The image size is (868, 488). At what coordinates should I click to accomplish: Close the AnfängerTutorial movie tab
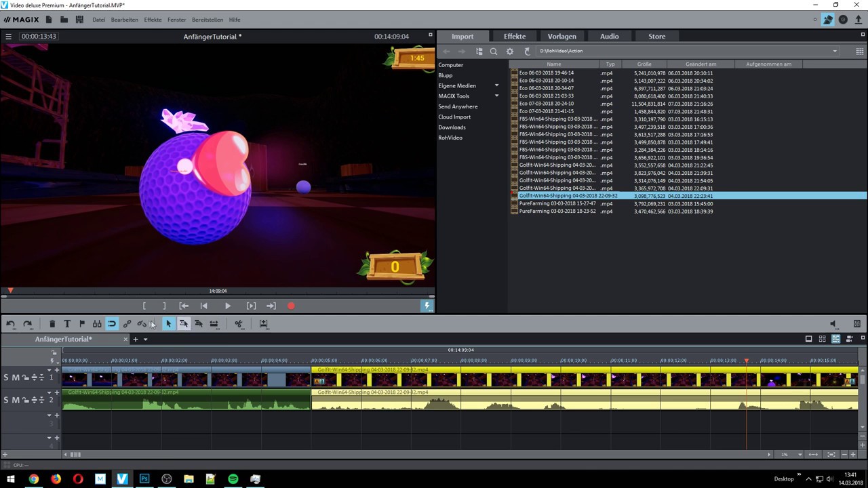coord(125,339)
